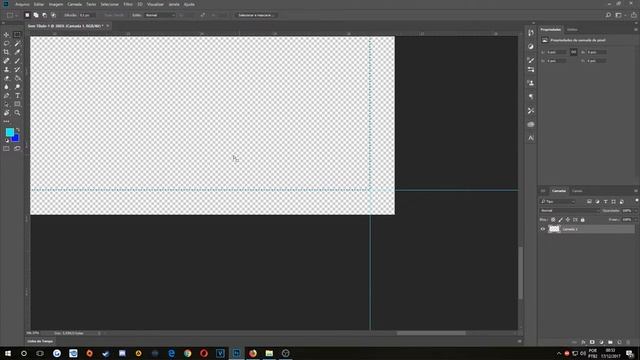
Task: Click the Select and Mask button
Action: [256, 15]
